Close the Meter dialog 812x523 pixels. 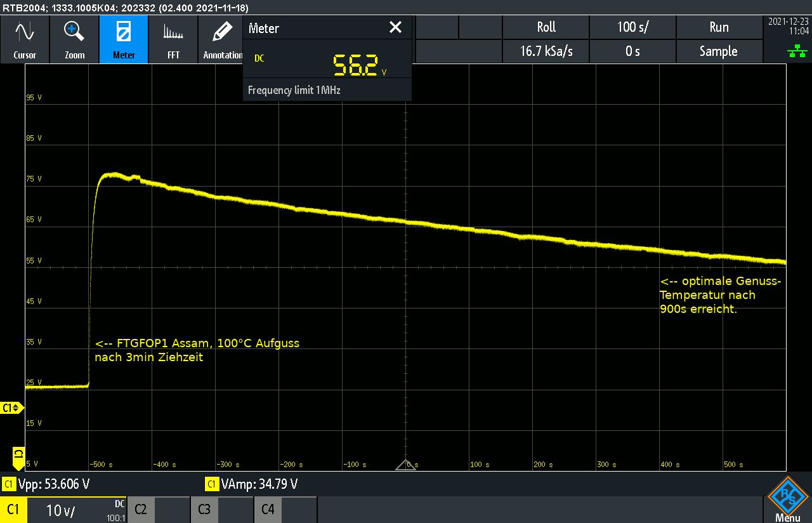(x=395, y=27)
